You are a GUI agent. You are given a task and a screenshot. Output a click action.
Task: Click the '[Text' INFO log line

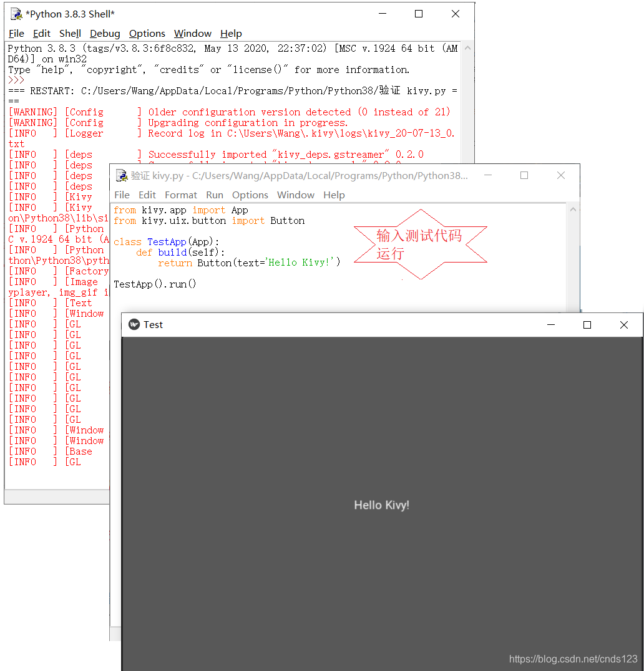click(x=51, y=303)
